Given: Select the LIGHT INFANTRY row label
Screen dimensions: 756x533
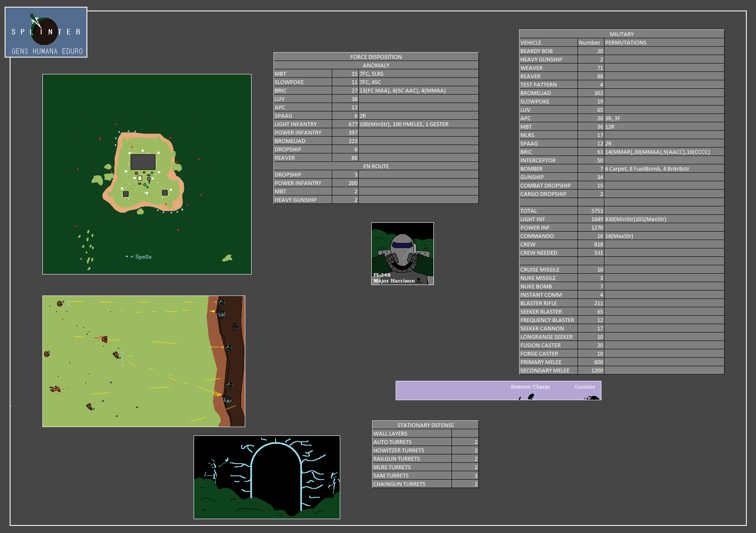Looking at the screenshot, I should pyautogui.click(x=296, y=124).
